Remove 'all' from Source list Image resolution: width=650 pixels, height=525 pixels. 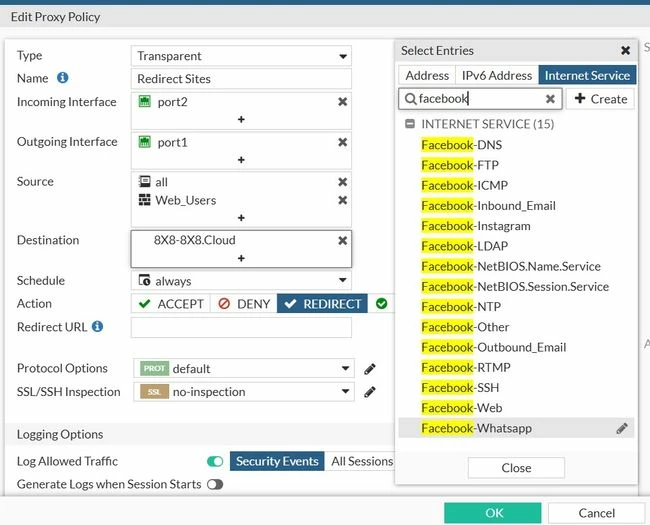click(x=342, y=182)
